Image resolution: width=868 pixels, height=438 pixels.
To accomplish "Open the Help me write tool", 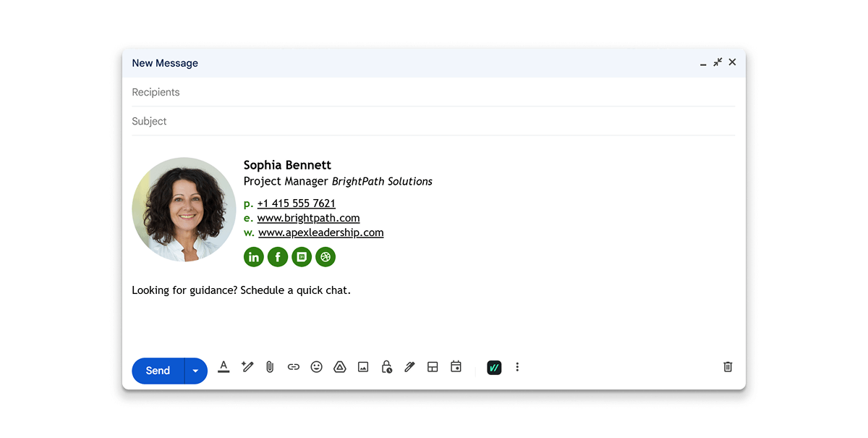I will click(x=247, y=367).
